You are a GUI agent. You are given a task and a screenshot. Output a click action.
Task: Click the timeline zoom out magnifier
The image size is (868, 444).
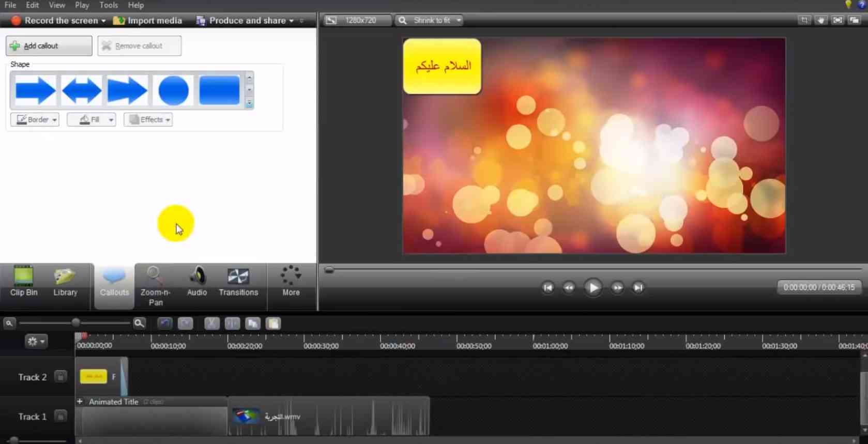[9, 324]
